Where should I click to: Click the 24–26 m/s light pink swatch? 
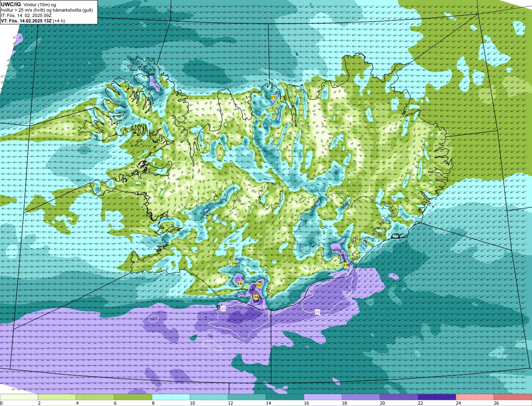pyautogui.click(x=475, y=397)
